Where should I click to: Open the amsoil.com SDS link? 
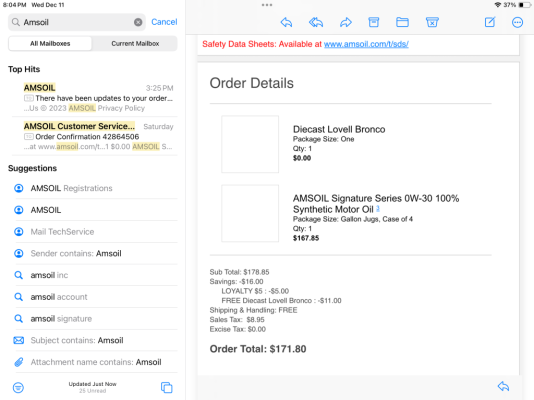366,44
